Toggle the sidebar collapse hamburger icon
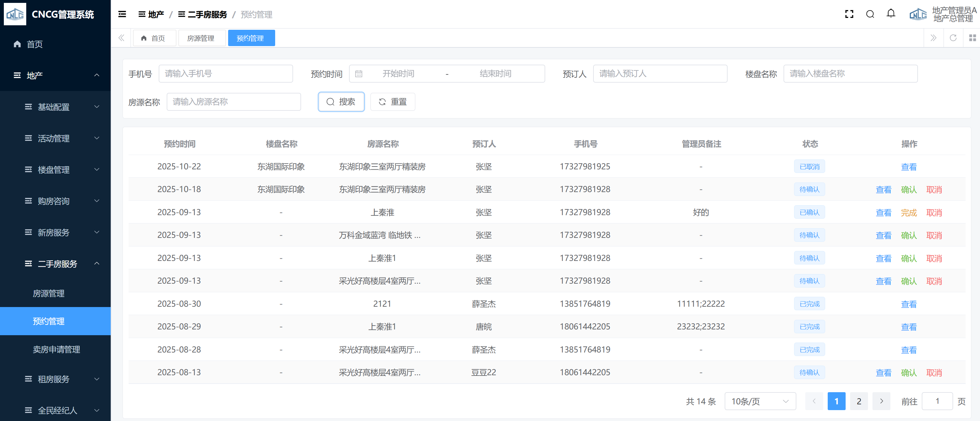Image resolution: width=980 pixels, height=421 pixels. pos(122,14)
